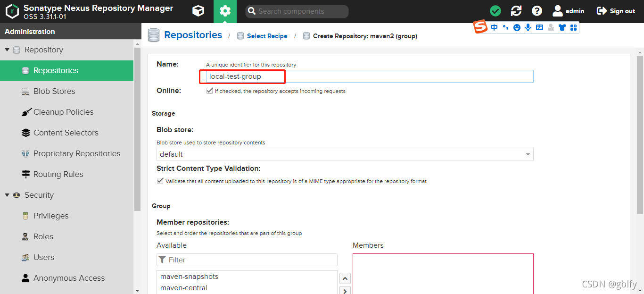
Task: Open the Blob store default dropdown
Action: tap(345, 154)
